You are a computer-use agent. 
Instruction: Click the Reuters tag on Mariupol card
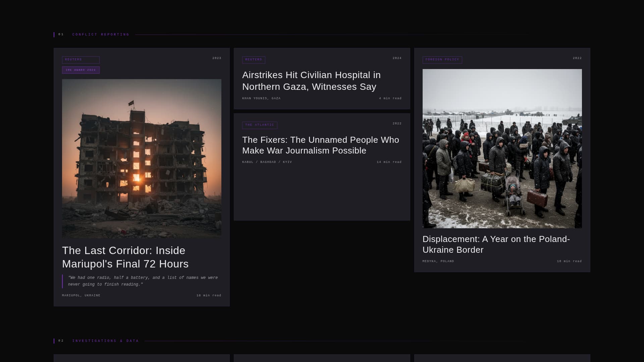click(81, 60)
